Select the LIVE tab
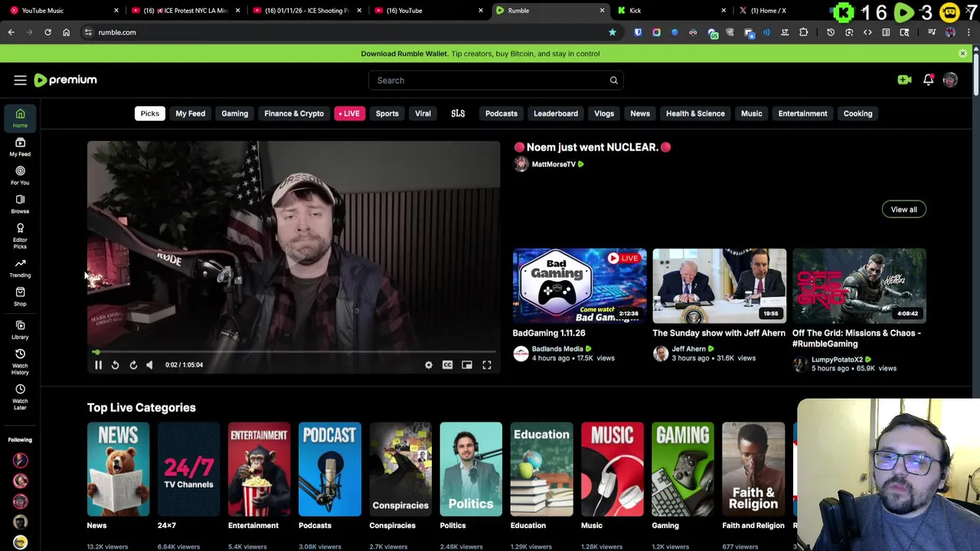Screen dimensions: 980x551 point(349,113)
